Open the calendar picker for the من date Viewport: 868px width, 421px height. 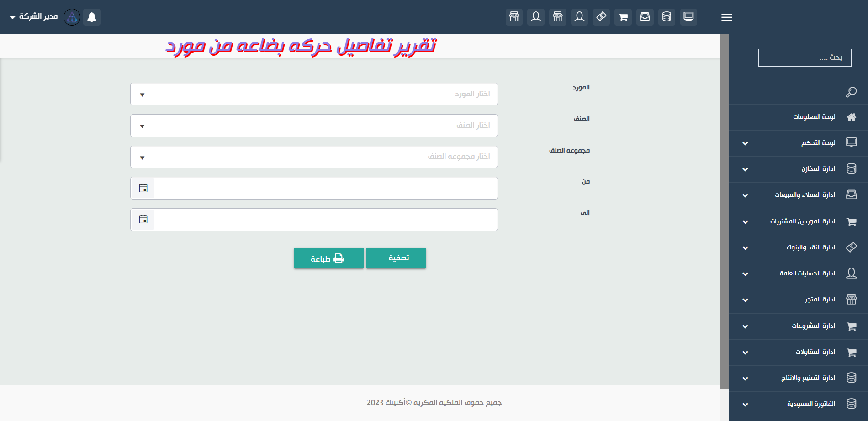tap(143, 188)
